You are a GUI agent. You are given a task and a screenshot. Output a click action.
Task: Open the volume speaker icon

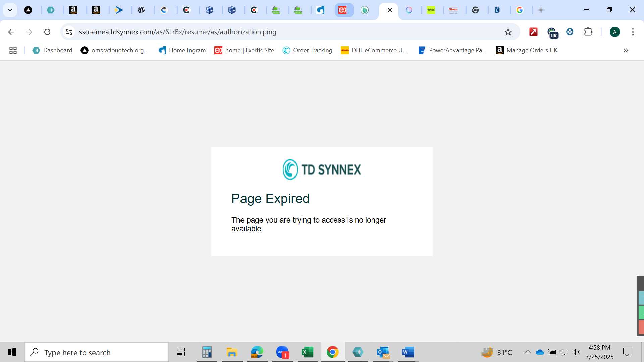576,352
